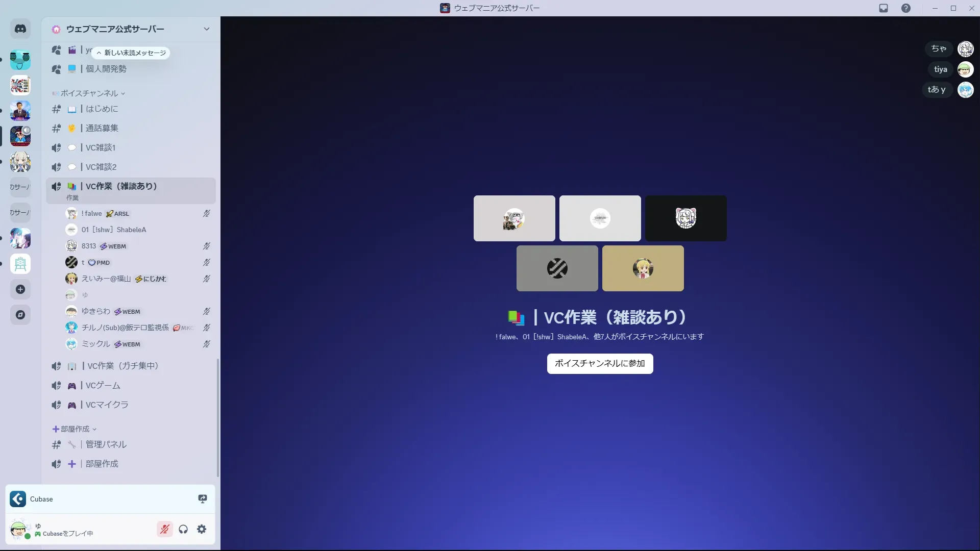Toggle headphone deafen in user panel
The width and height of the screenshot is (980, 551).
pos(183,530)
